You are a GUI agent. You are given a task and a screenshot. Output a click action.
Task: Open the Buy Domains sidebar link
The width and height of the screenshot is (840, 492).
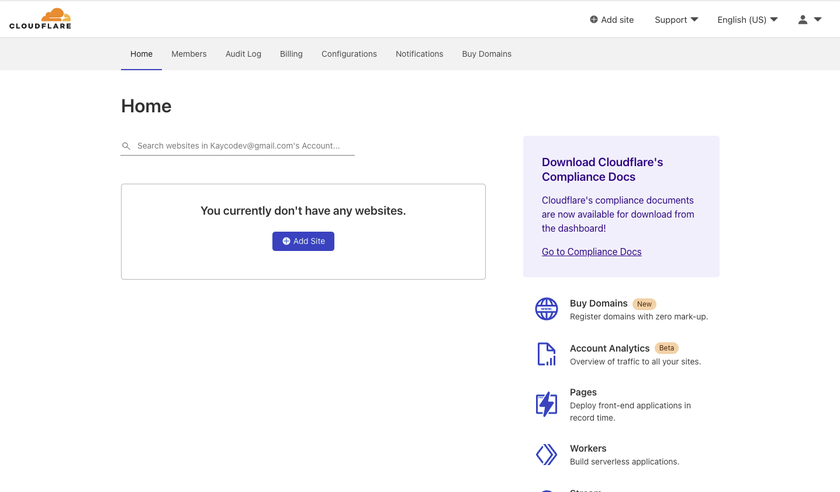point(598,303)
